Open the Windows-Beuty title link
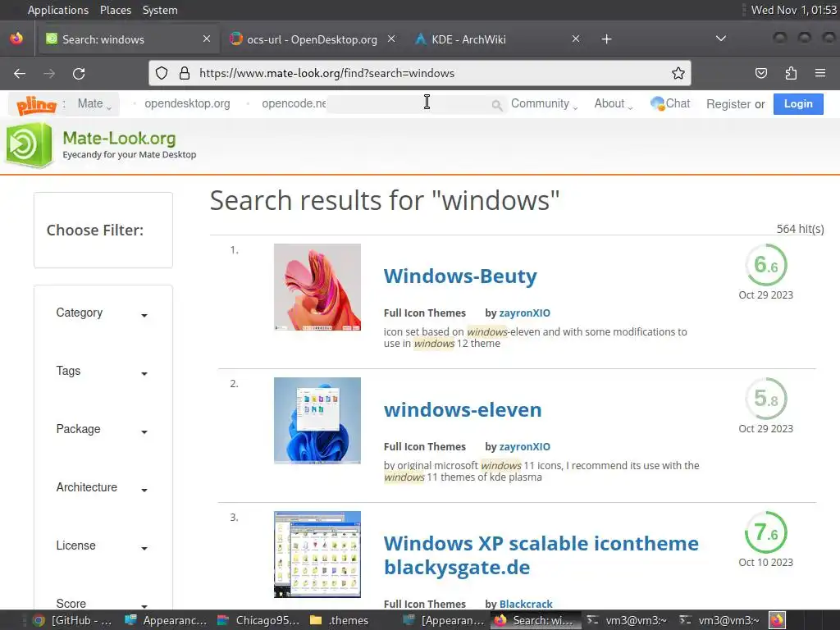This screenshot has height=630, width=840. pyautogui.click(x=460, y=276)
